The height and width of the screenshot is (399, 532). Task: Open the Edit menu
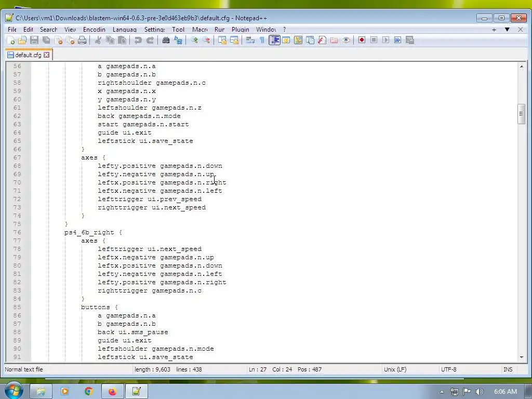(x=28, y=30)
